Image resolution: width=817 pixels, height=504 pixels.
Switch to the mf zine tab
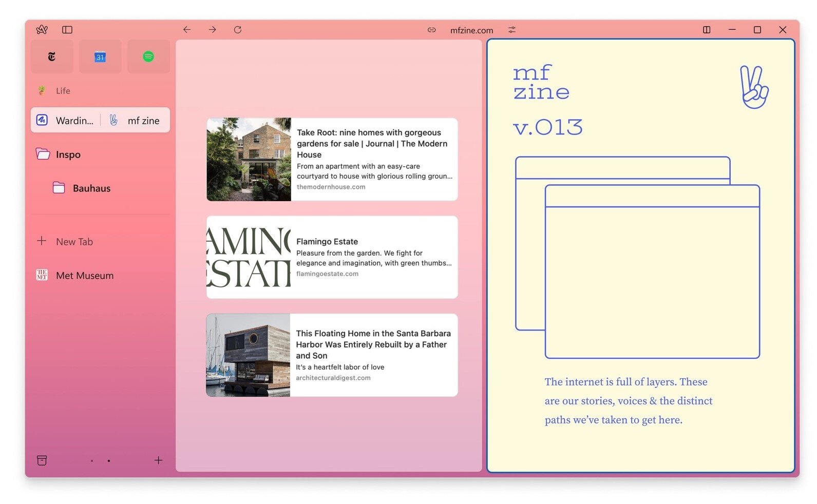pos(136,120)
